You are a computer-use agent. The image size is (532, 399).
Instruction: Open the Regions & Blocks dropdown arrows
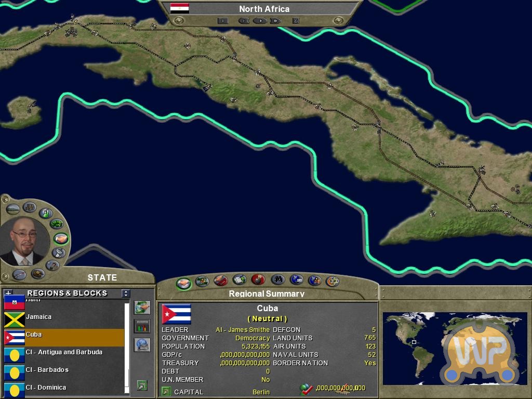point(126,294)
